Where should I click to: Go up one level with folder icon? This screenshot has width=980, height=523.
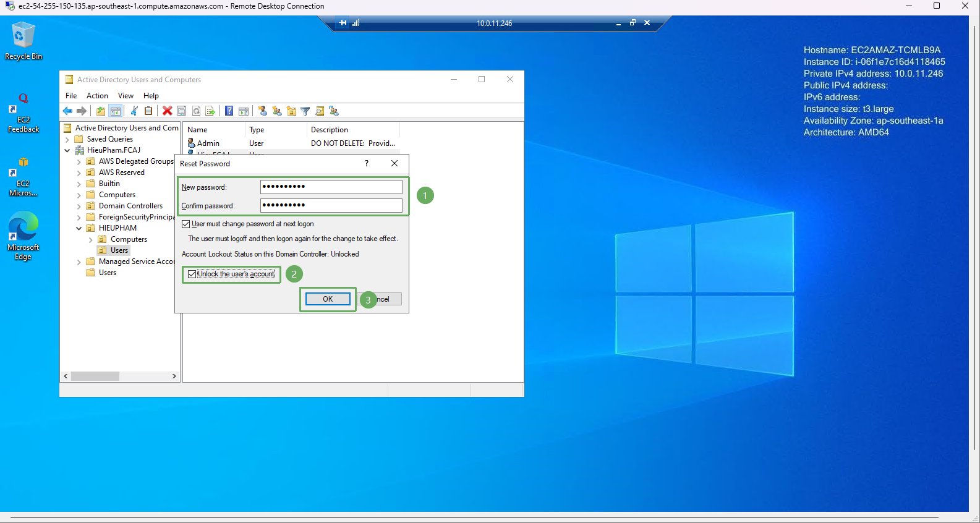(101, 111)
